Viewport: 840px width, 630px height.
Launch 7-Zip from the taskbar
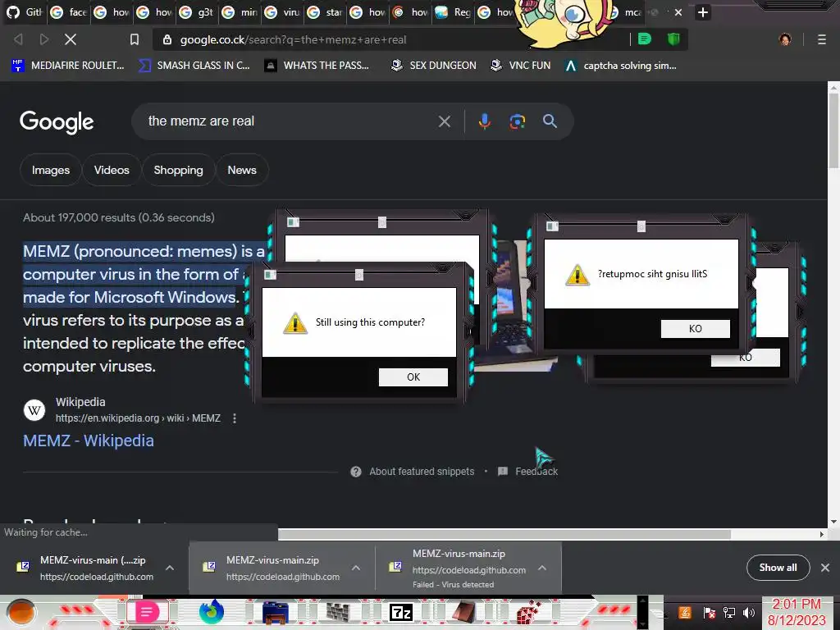click(400, 612)
